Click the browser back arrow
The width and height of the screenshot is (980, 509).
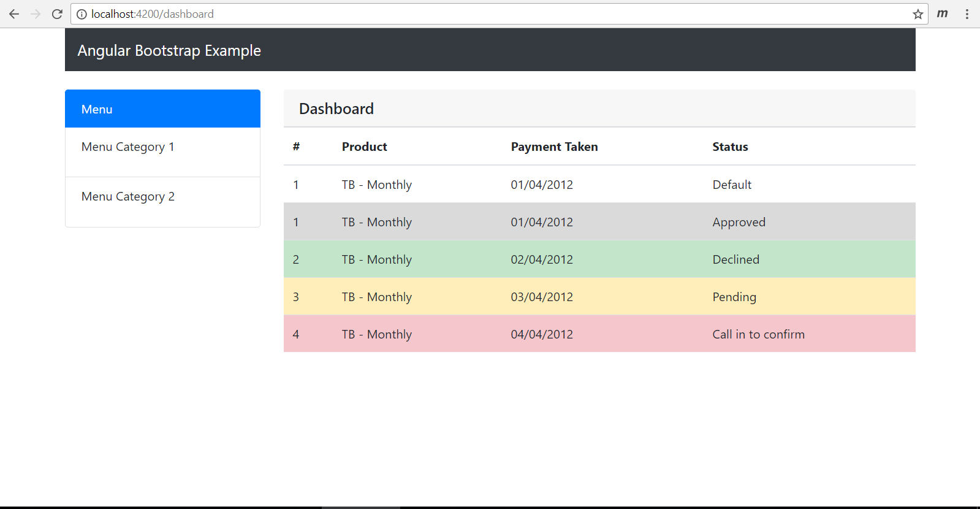[x=14, y=14]
